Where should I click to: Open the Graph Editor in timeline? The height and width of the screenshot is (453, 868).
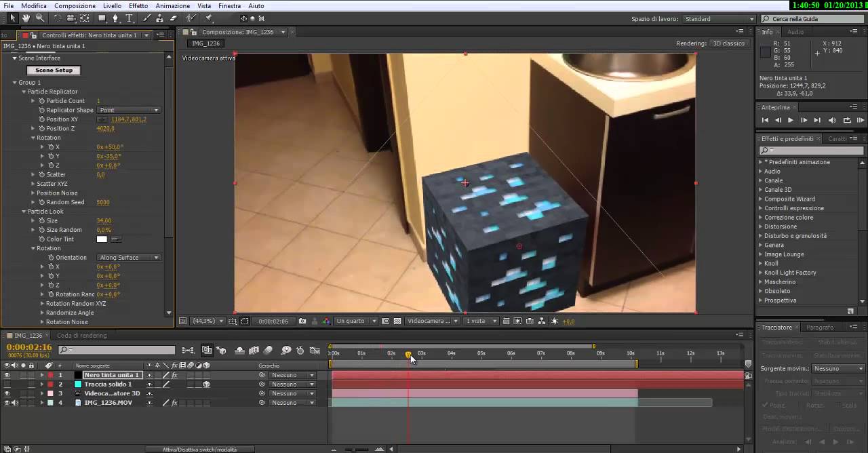[315, 350]
